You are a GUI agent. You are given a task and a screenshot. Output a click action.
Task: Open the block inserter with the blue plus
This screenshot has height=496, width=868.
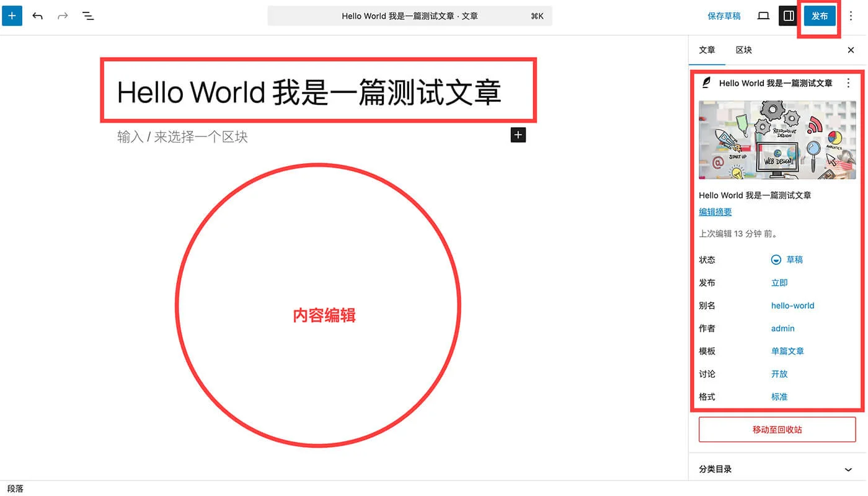point(12,15)
